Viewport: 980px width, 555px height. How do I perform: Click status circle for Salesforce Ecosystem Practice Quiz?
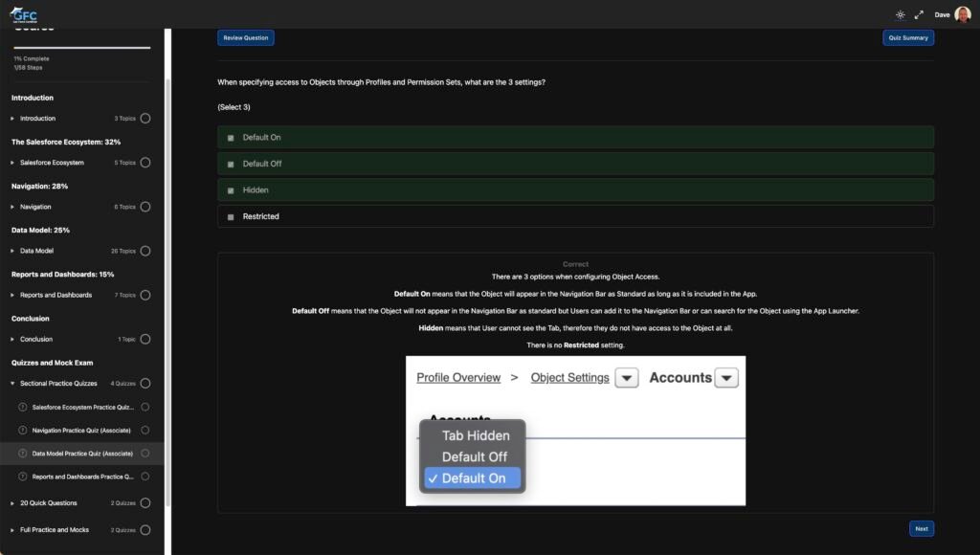tap(145, 407)
